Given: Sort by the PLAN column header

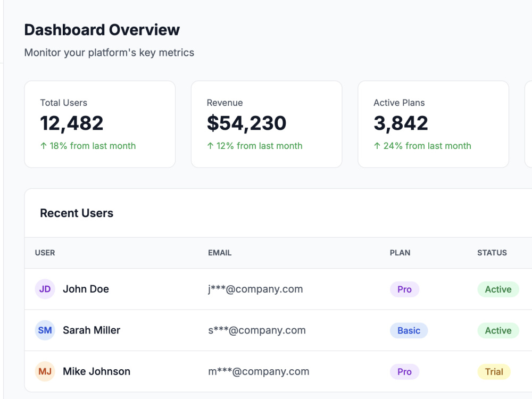Looking at the screenshot, I should [x=400, y=253].
